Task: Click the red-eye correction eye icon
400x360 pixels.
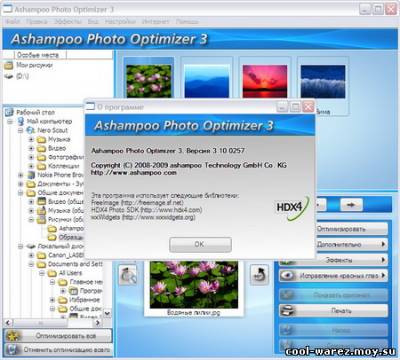Action: coord(287,276)
